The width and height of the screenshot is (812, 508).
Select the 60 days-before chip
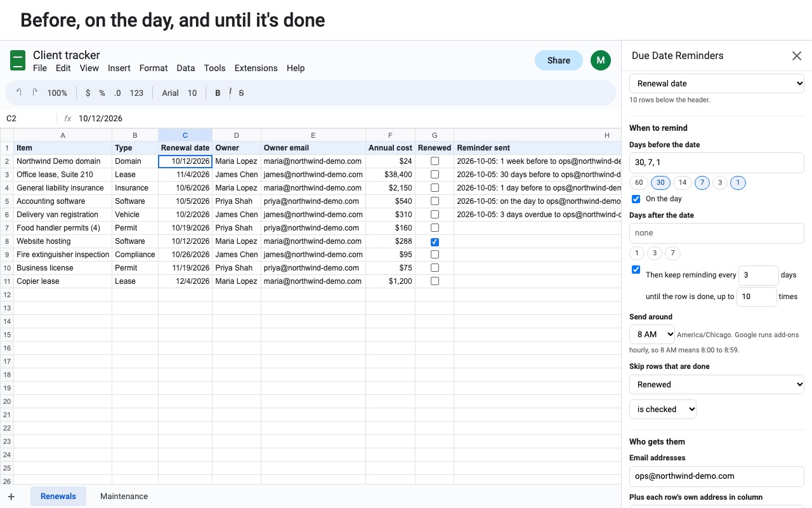click(x=639, y=183)
